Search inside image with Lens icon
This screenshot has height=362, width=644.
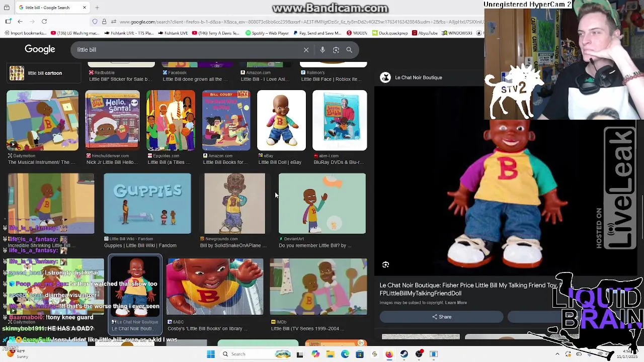[x=385, y=264]
